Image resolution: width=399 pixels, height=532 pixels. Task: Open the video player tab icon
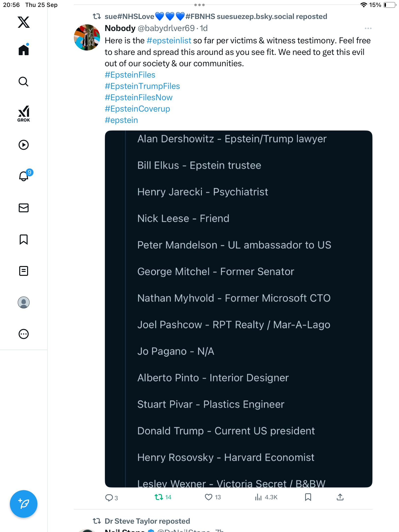[24, 145]
